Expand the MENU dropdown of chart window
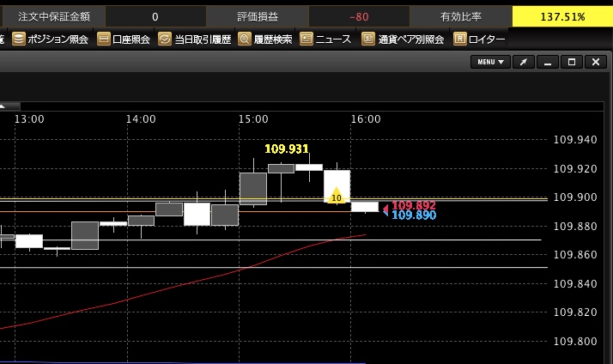Viewport: 613px width, 364px height. 490,62
